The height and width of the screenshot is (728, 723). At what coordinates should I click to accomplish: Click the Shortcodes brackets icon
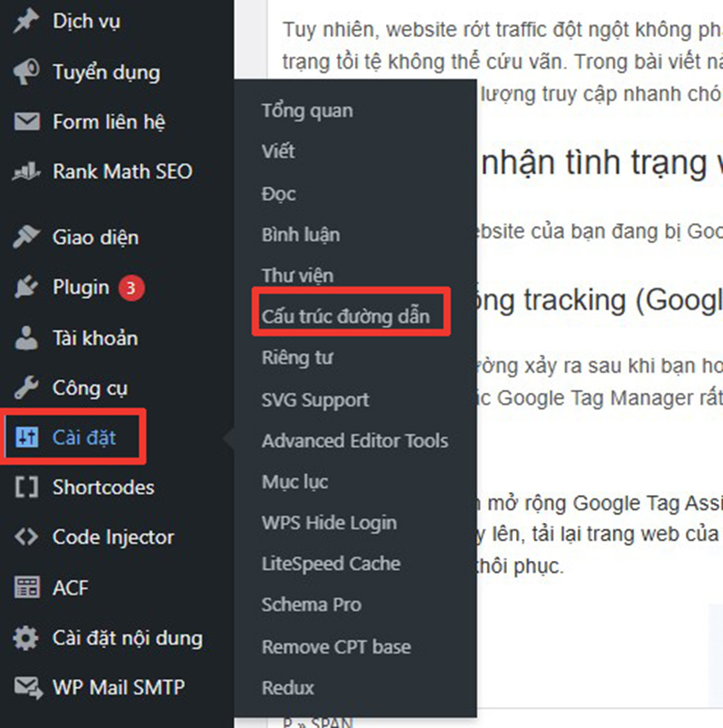26,488
